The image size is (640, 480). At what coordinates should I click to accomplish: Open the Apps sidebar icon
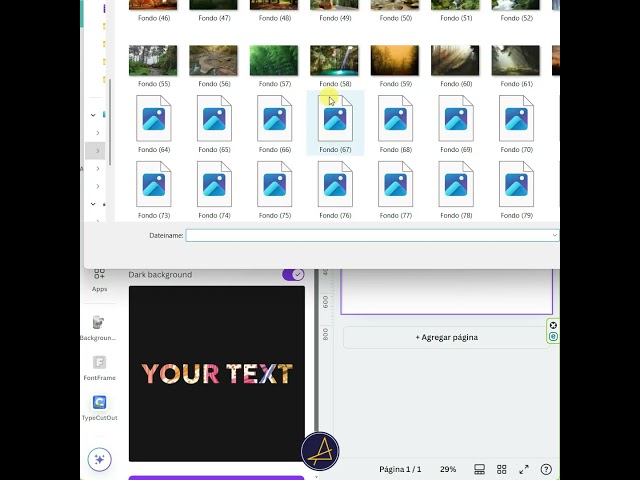(x=99, y=280)
